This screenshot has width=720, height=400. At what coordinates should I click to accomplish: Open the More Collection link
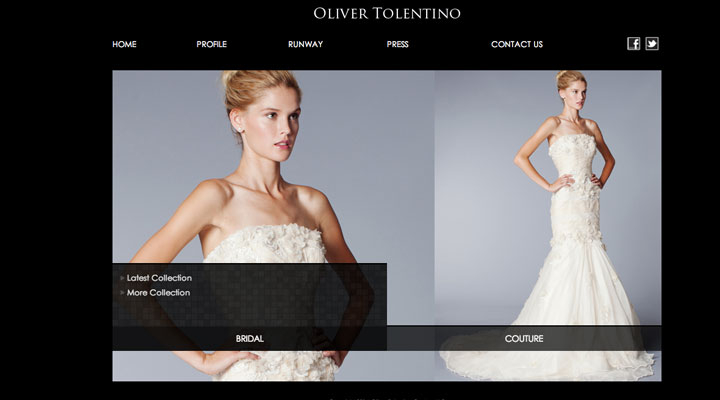pos(158,293)
